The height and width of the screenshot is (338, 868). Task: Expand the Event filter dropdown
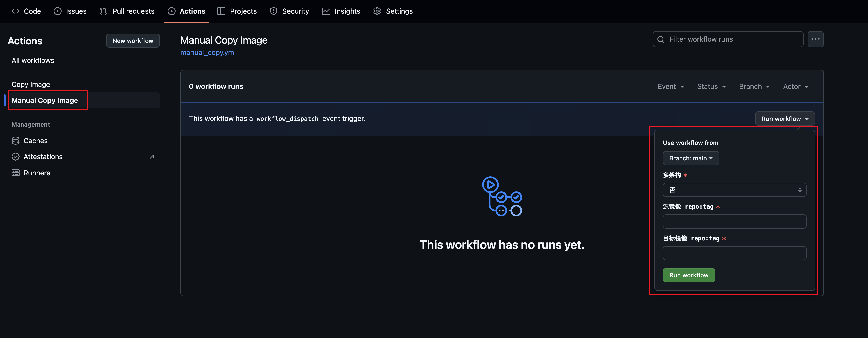[670, 87]
